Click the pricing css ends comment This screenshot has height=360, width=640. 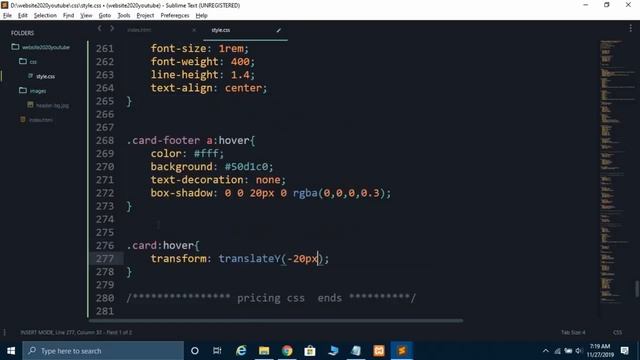pyautogui.click(x=271, y=298)
